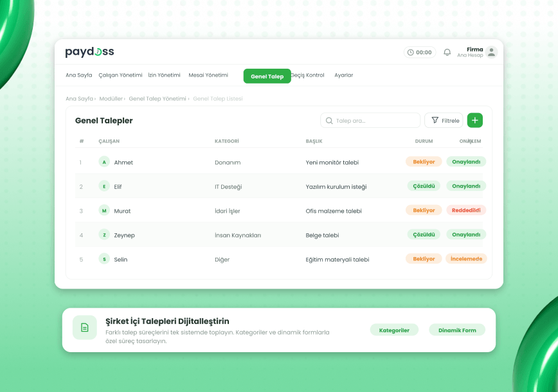The height and width of the screenshot is (392, 558).
Task: Open Geçiş Kontrol menu
Action: pyautogui.click(x=308, y=75)
